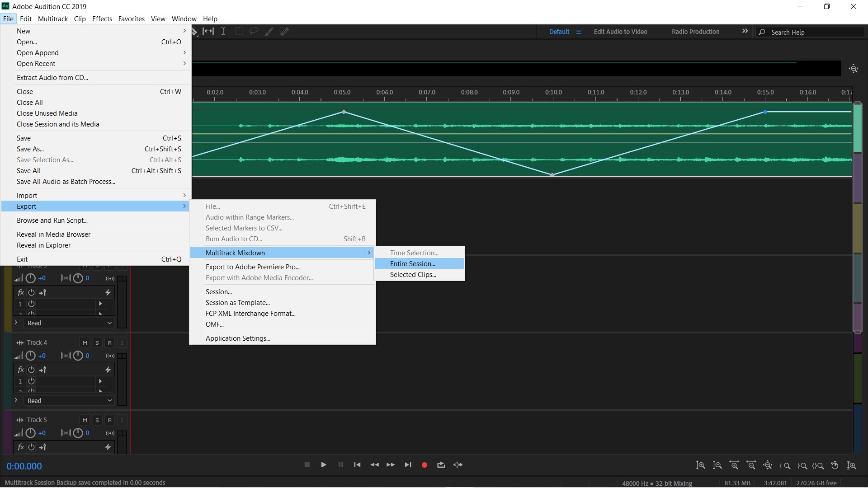Expand the Export submenu arrow in File menu
Screen dimensions: 868x488
(184, 206)
